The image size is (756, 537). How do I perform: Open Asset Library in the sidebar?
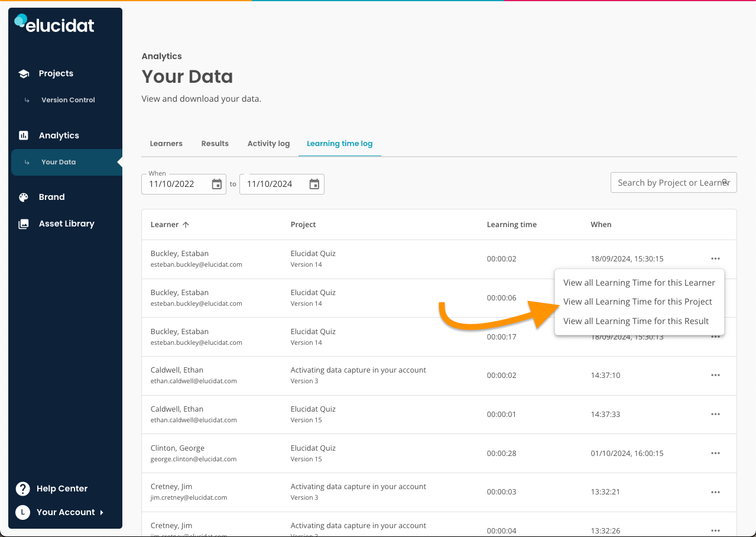pyautogui.click(x=67, y=224)
